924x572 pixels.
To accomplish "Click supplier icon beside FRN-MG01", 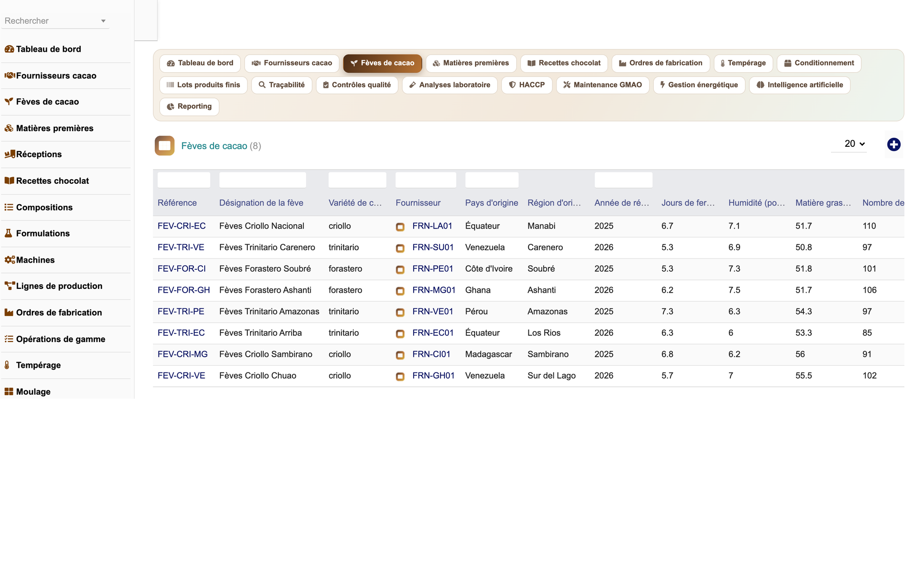I will [400, 291].
